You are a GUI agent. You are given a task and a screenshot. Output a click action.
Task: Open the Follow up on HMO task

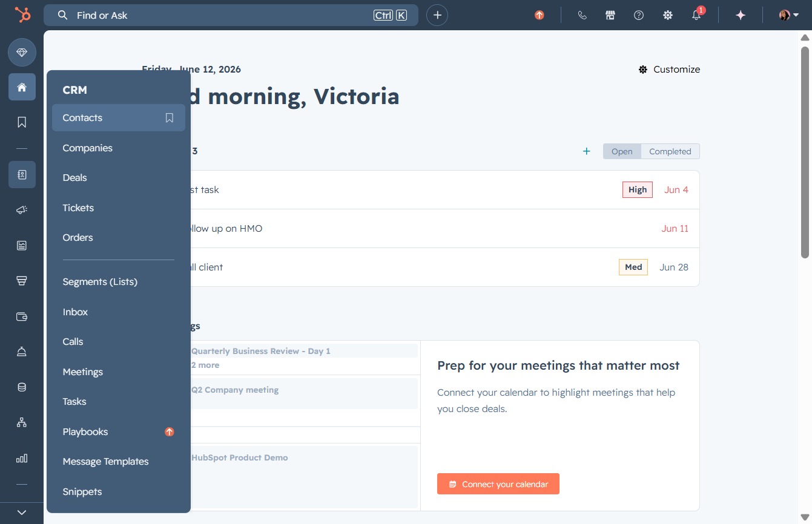(x=445, y=229)
